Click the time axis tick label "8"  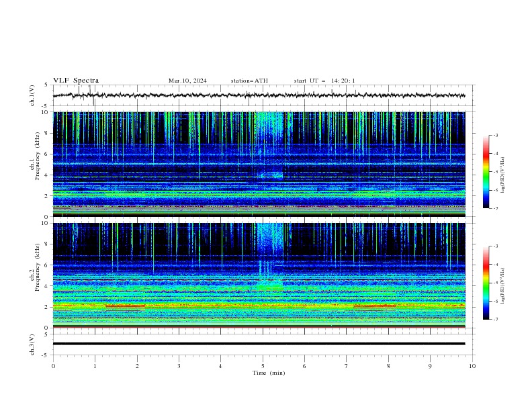388,366
